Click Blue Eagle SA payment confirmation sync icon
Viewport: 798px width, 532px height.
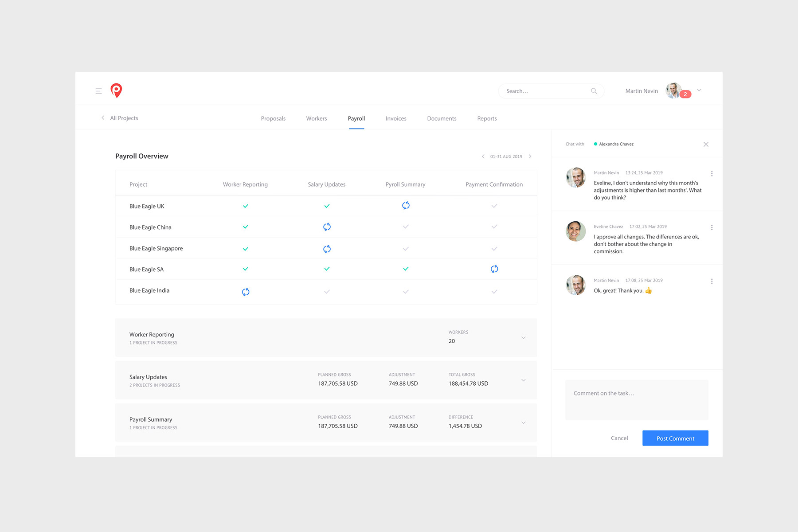(x=494, y=269)
